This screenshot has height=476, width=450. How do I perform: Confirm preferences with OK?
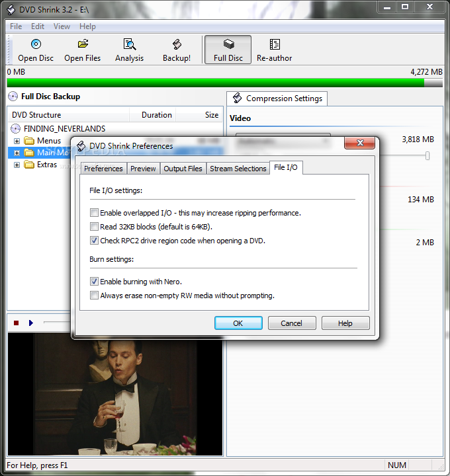coord(238,323)
